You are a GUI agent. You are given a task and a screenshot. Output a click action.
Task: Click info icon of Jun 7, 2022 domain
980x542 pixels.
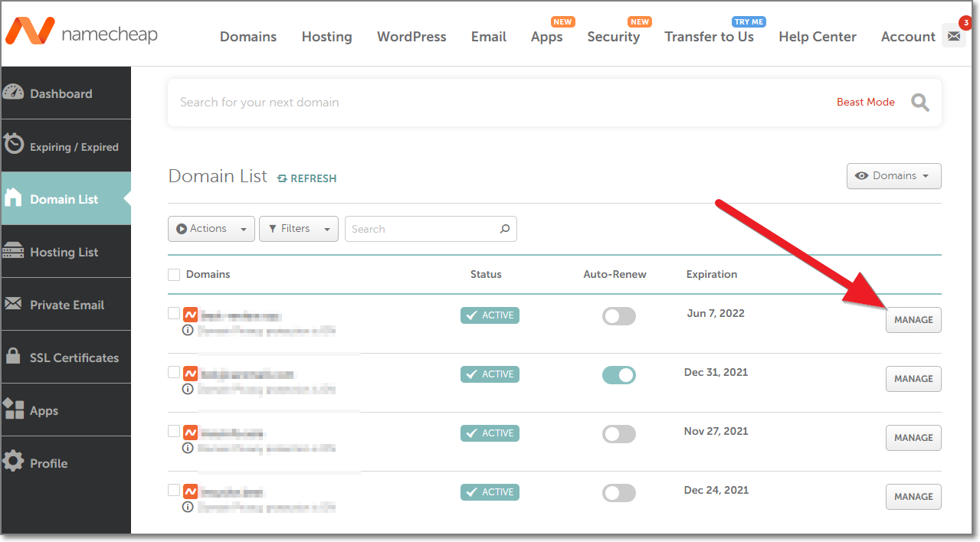188,331
